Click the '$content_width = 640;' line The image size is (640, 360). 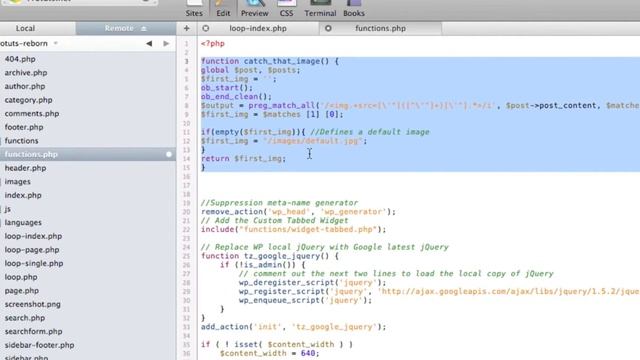[269, 353]
